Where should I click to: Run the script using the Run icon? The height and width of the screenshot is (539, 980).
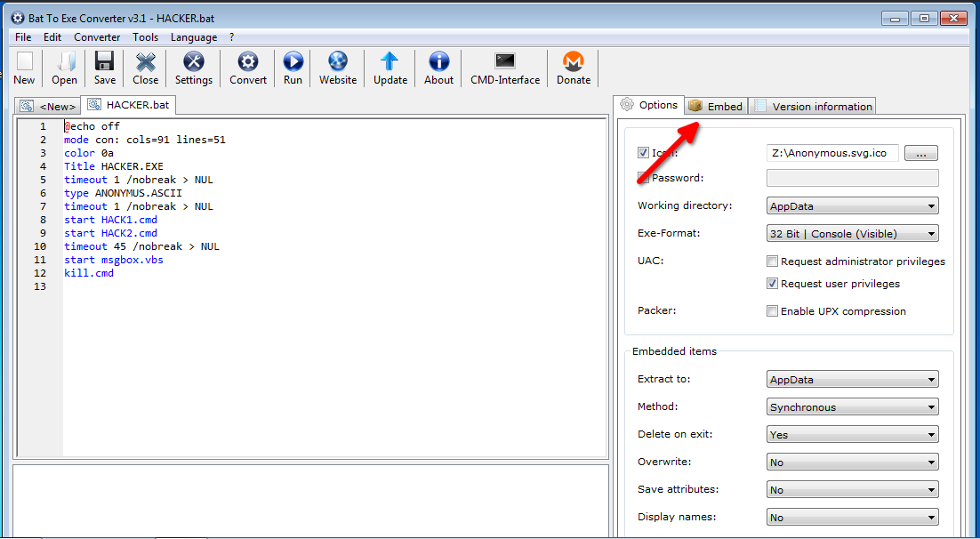(293, 68)
